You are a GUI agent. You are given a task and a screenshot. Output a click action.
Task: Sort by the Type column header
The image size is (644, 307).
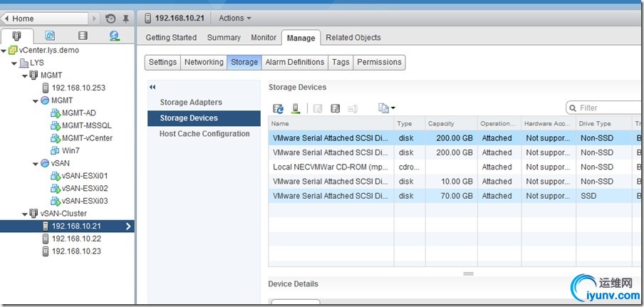410,123
